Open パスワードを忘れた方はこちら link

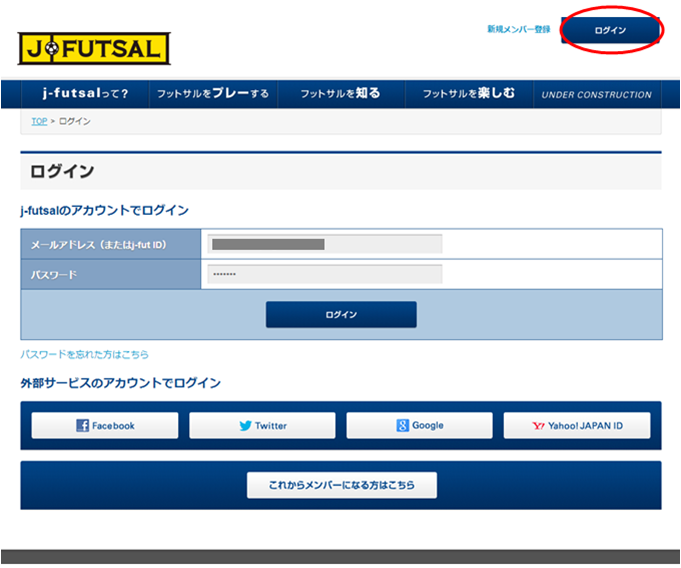[x=85, y=354]
